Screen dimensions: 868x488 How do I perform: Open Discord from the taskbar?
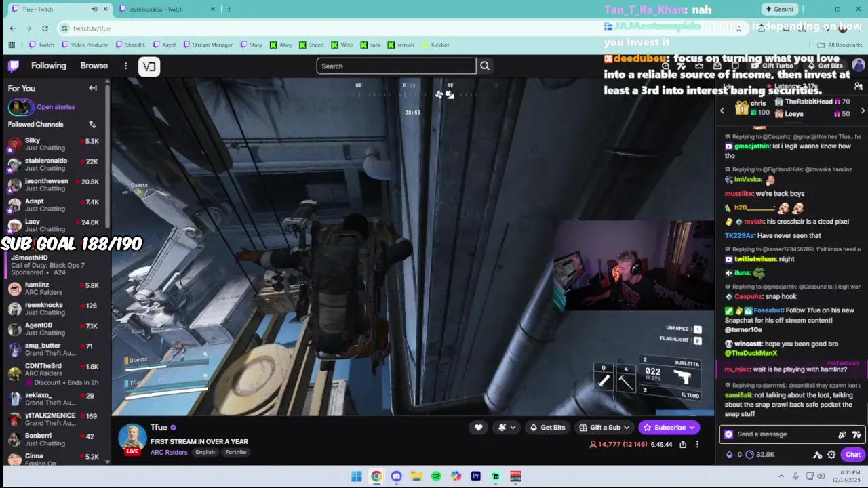396,476
